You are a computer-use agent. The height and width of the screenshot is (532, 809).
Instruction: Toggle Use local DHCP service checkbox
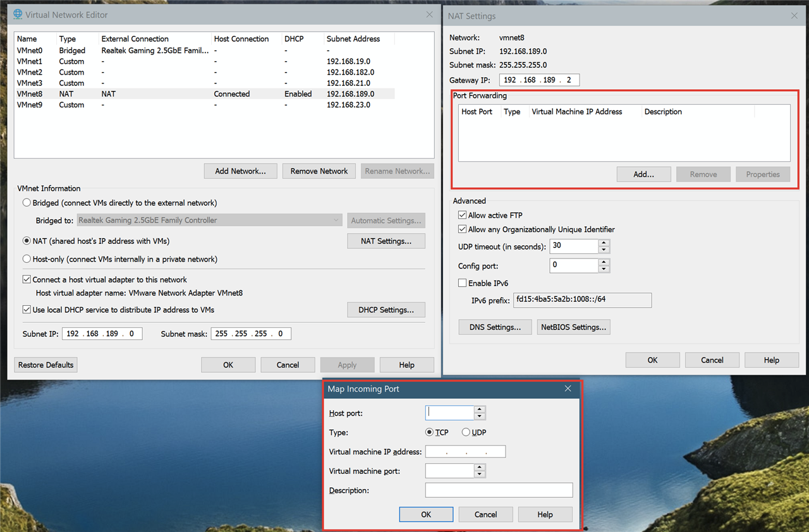tap(27, 310)
